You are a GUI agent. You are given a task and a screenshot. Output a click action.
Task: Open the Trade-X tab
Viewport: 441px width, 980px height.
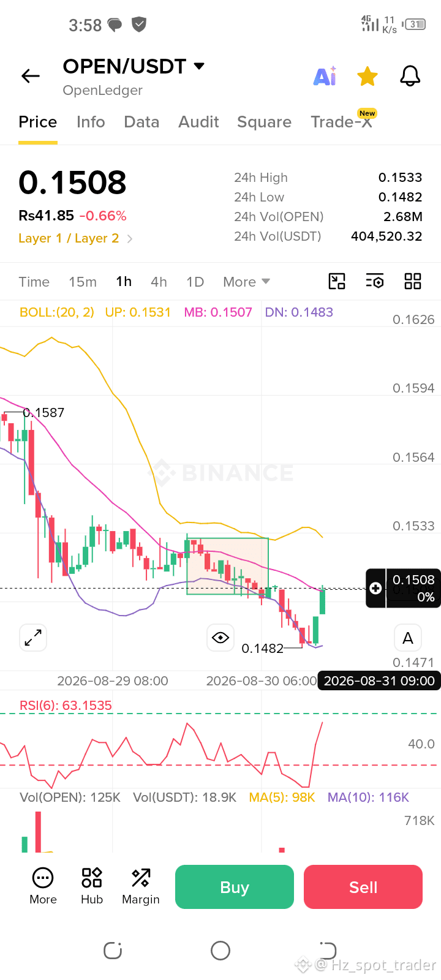(x=342, y=122)
